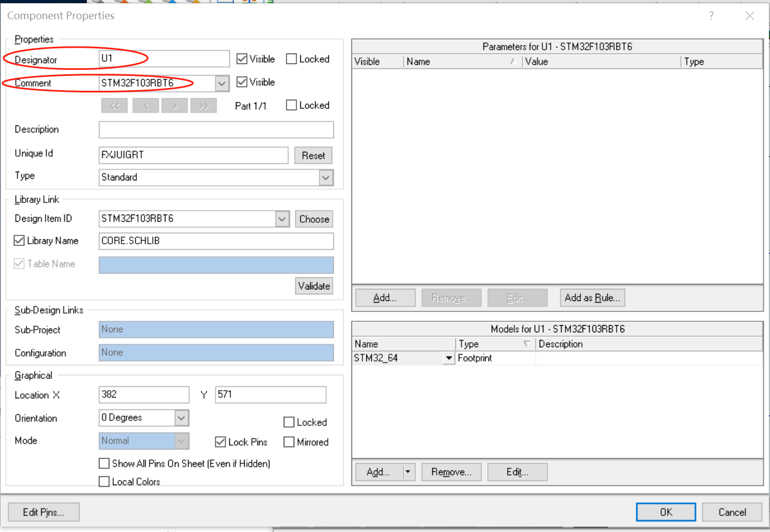Toggle Comment Visible checkbox

[x=242, y=82]
